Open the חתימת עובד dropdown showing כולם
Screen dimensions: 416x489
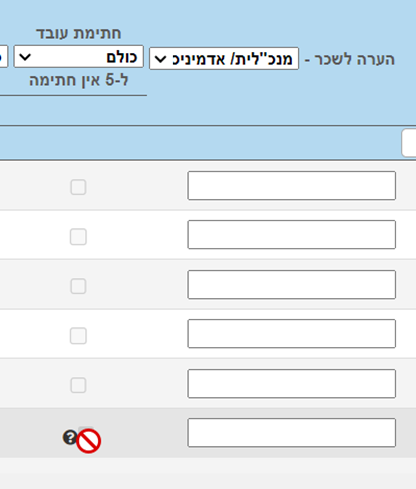[x=79, y=57]
